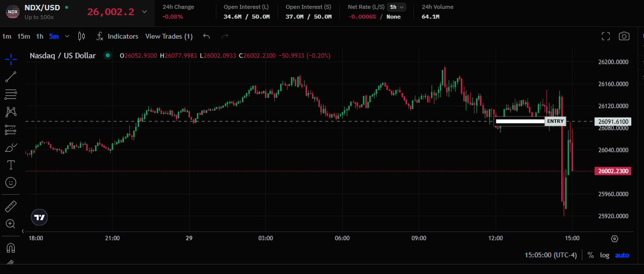
Task: Redo the chart action
Action: [x=225, y=36]
